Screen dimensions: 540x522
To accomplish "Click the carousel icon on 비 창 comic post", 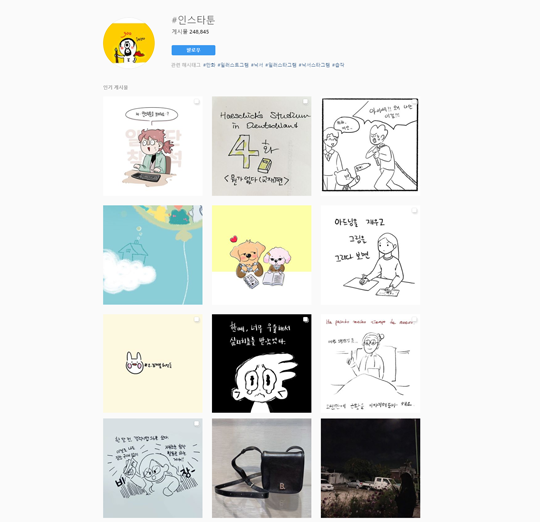I will pyautogui.click(x=197, y=424).
